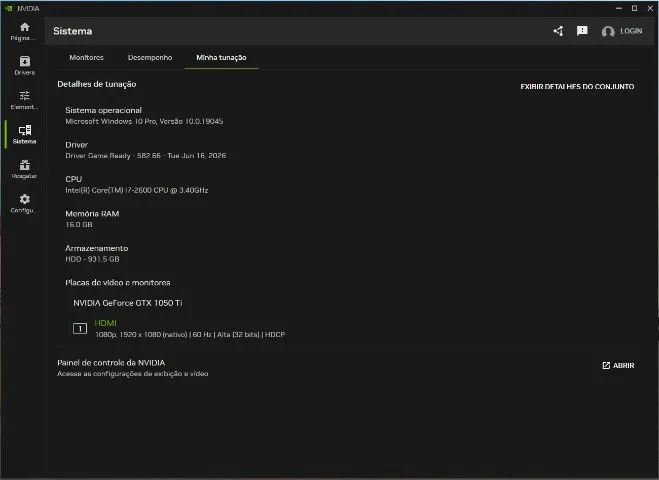659x480 pixels.
Task: Select the Minha tunação tab
Action: [x=221, y=58]
